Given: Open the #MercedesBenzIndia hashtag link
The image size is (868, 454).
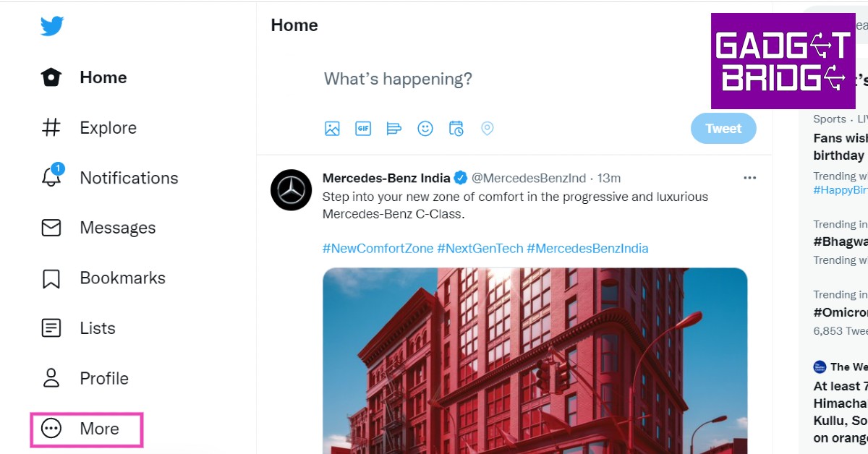Looking at the screenshot, I should click(587, 249).
